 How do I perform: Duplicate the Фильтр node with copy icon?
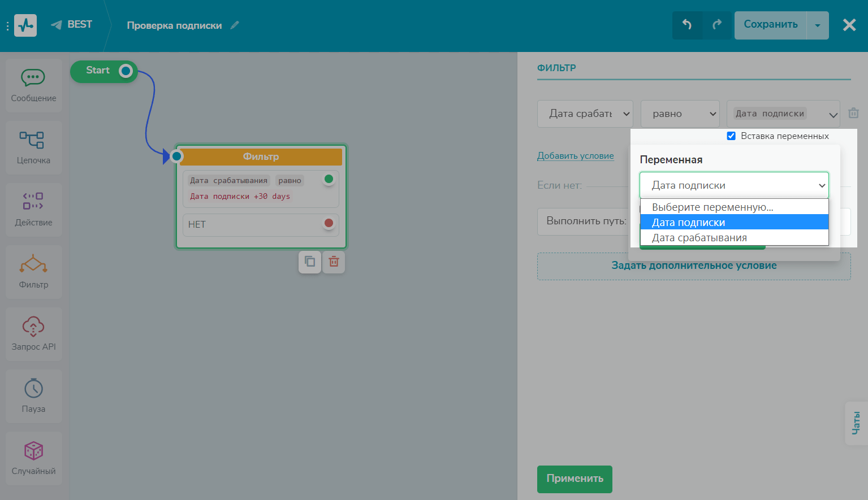310,262
